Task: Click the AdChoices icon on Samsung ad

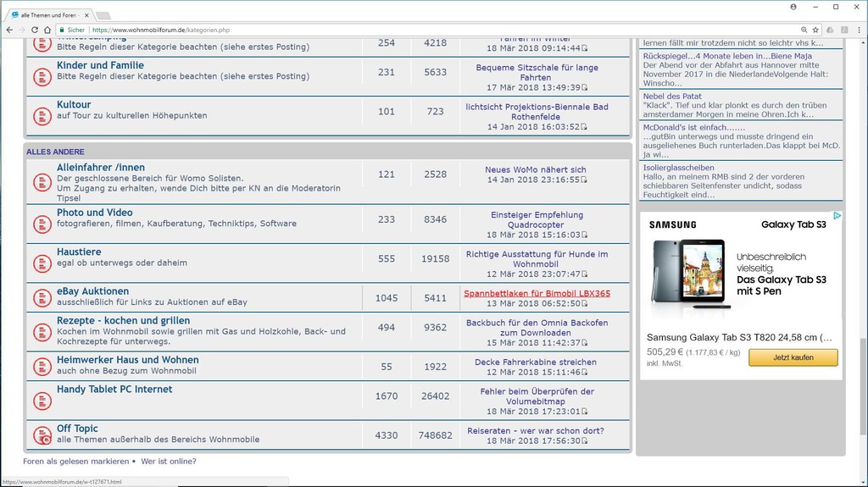Action: (x=837, y=216)
